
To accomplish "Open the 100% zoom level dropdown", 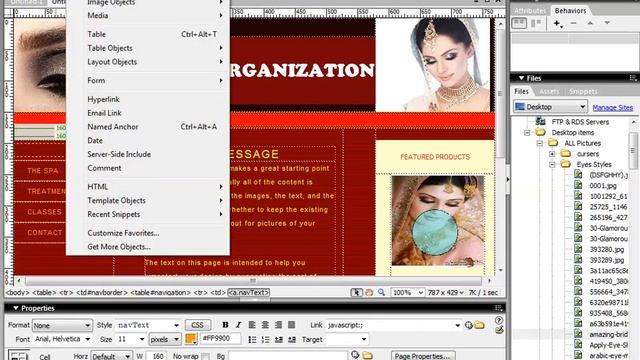I will click(x=407, y=293).
